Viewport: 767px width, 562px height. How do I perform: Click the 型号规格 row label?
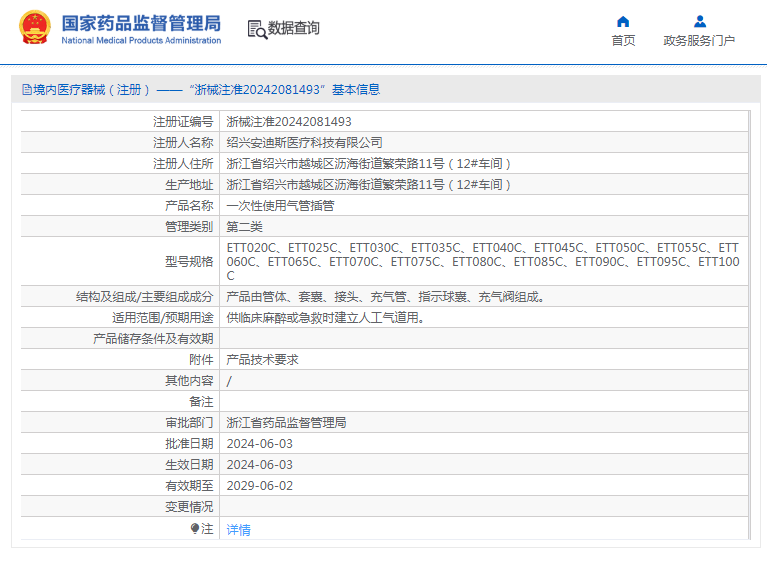[x=189, y=262]
